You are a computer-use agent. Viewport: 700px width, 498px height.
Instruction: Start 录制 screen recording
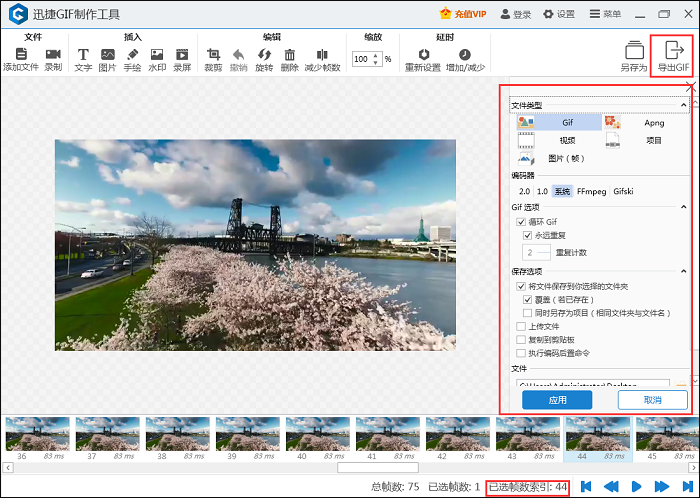pyautogui.click(x=53, y=54)
